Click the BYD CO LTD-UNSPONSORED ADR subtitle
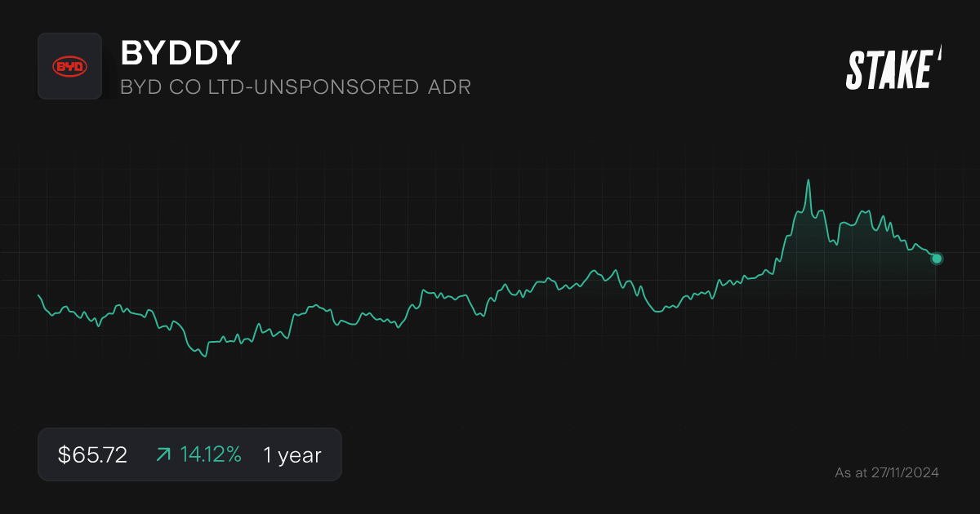Viewport: 980px width, 514px height. point(296,86)
